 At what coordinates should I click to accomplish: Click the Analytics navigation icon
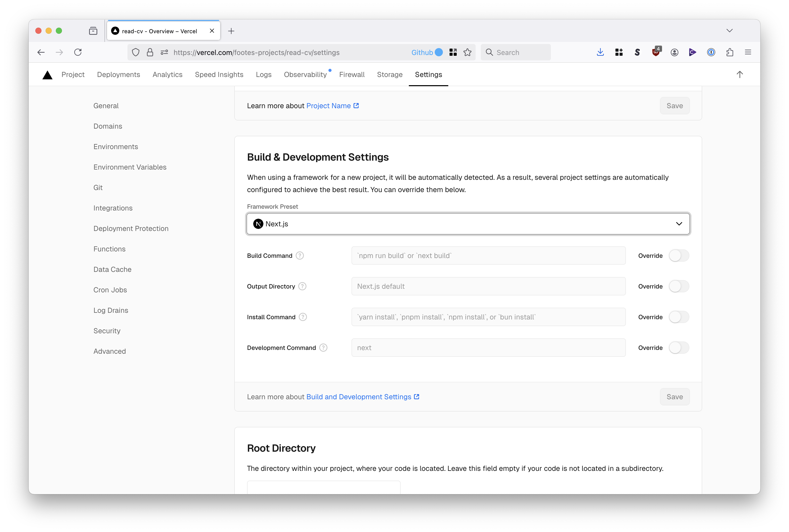tap(167, 74)
